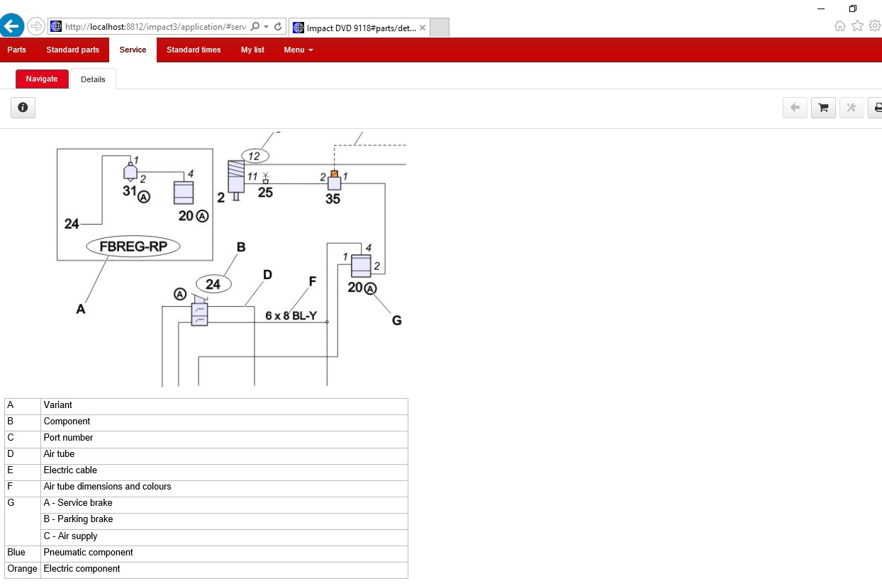Click the localhost address bar field

(x=155, y=27)
